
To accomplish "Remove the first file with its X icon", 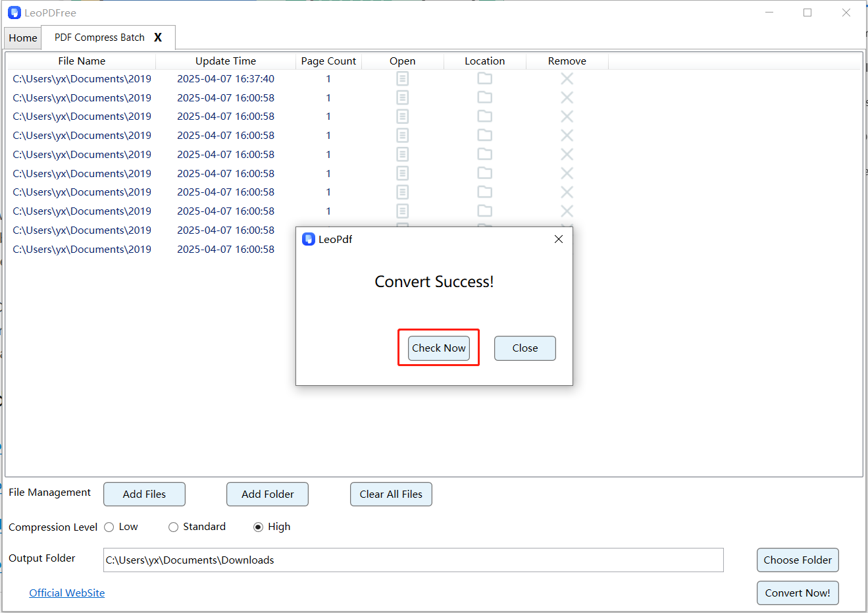I will (567, 78).
